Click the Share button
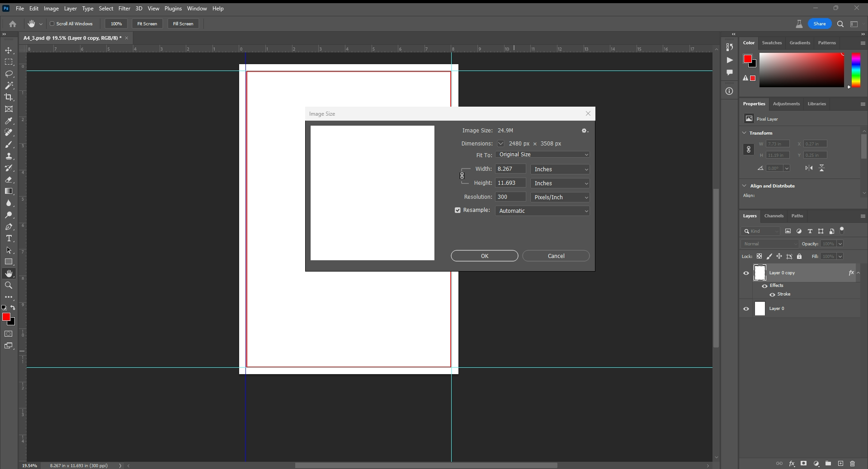This screenshot has height=469, width=868. pos(820,23)
